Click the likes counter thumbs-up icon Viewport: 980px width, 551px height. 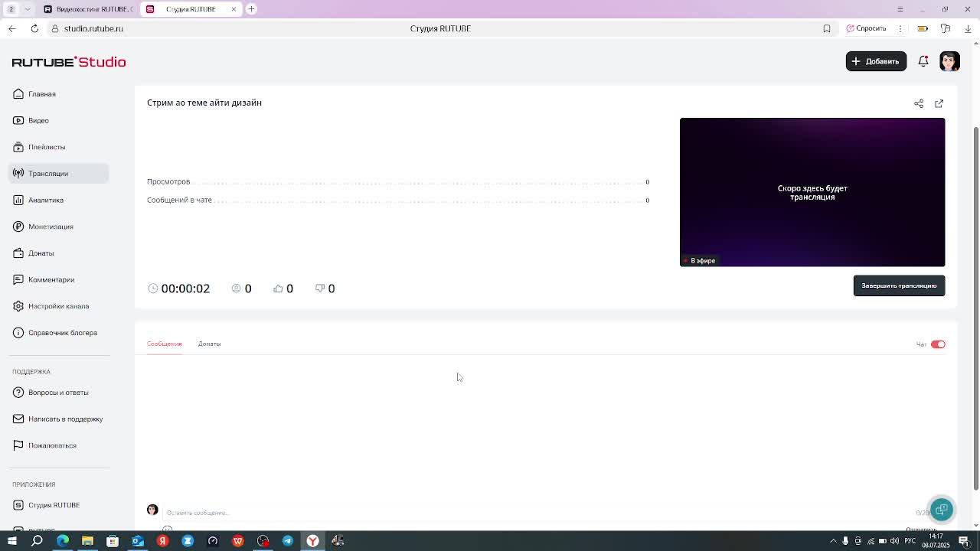tap(278, 289)
